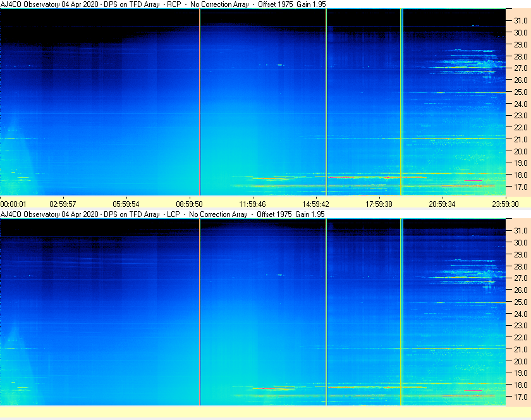Pick 28.0 frequency label in LCP panel
Viewport: 531px width, 420px height.
(x=521, y=266)
